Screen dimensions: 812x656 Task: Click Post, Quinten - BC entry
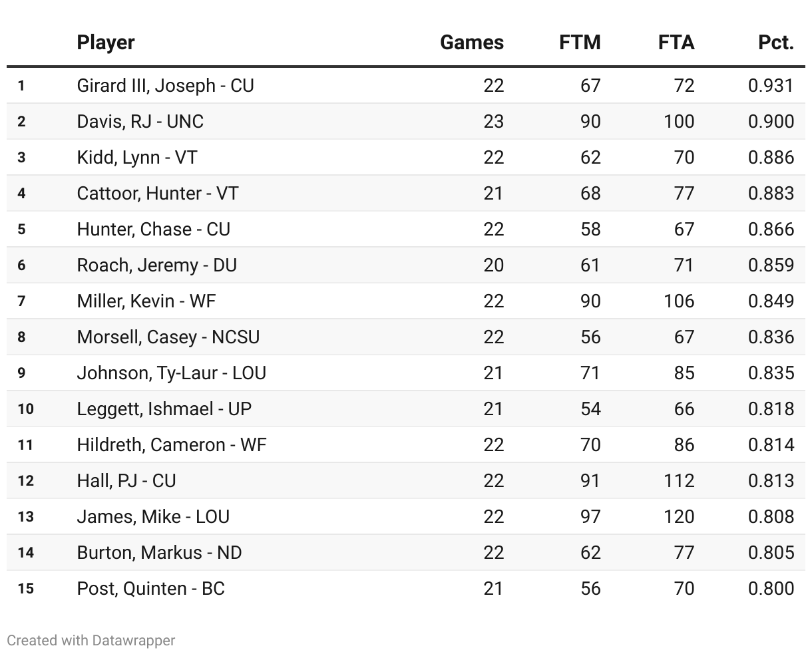coord(151,588)
